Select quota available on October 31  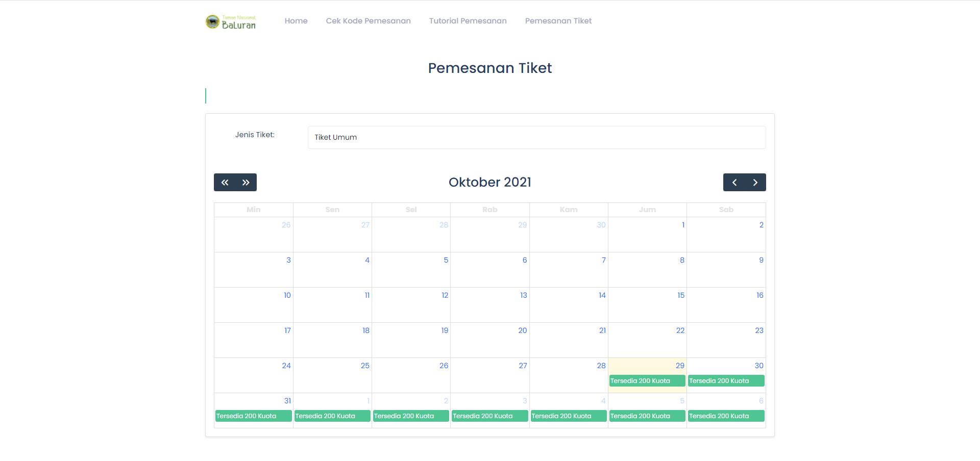253,416
